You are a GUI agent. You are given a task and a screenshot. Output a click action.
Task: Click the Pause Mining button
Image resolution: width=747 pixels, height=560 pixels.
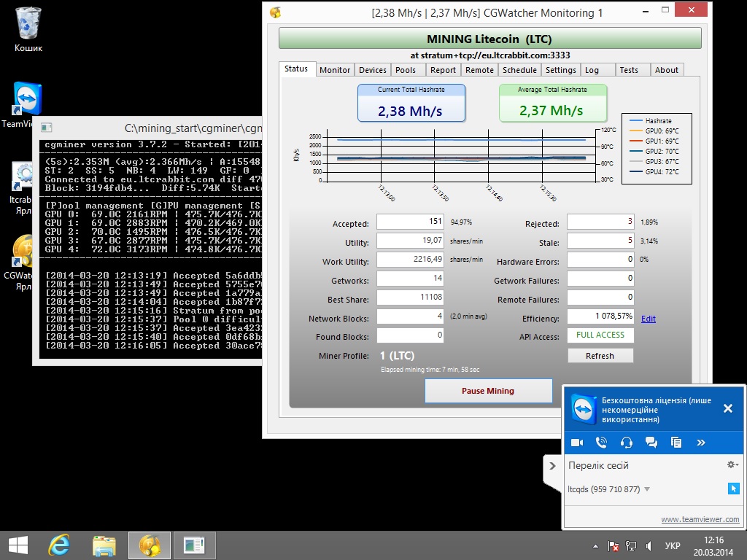[x=488, y=391]
